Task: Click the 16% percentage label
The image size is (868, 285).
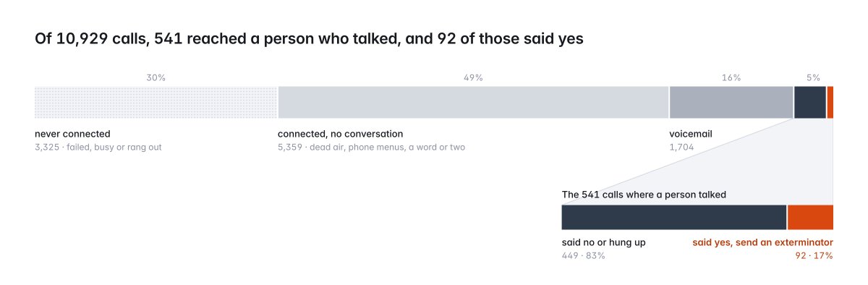Action: pos(731,77)
